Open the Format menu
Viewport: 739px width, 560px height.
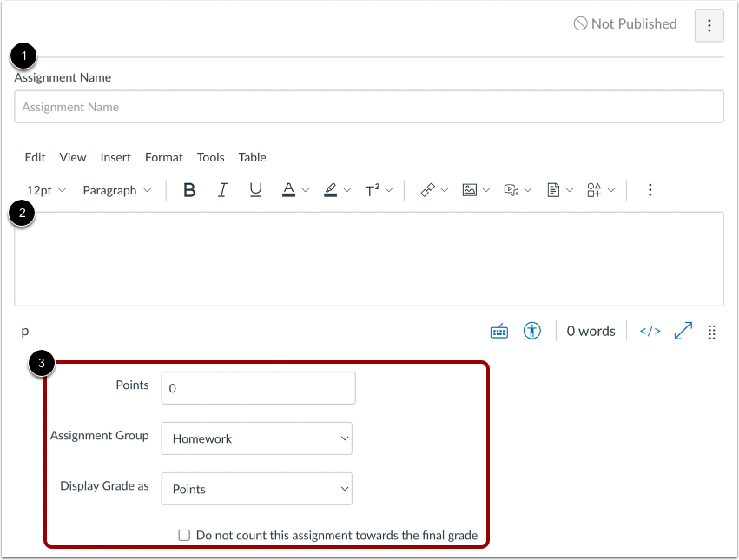coord(163,157)
